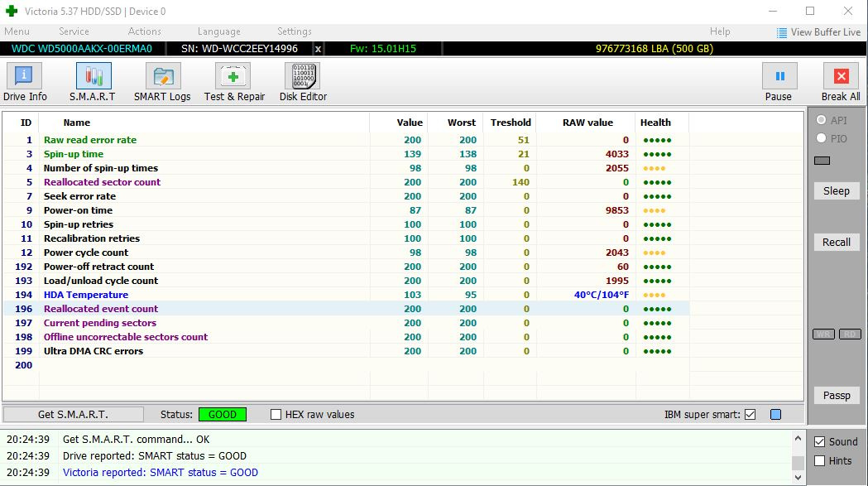Select the API radio button
Viewport: 868px width, 486px height.
tap(822, 121)
